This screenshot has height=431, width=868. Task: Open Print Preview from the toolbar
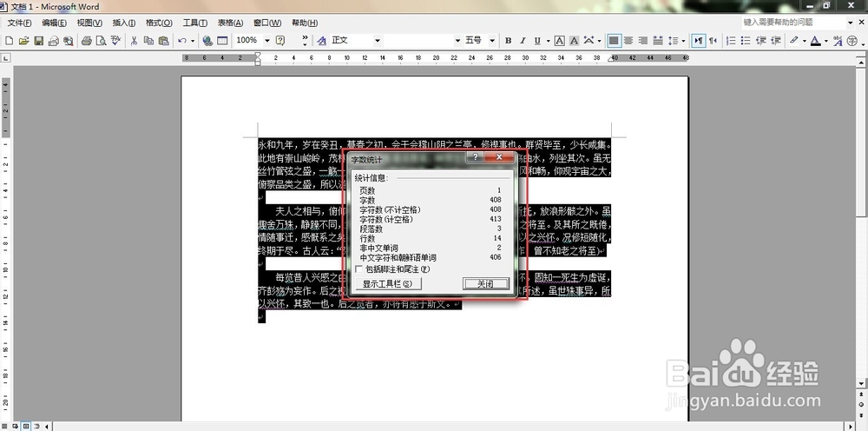point(101,41)
